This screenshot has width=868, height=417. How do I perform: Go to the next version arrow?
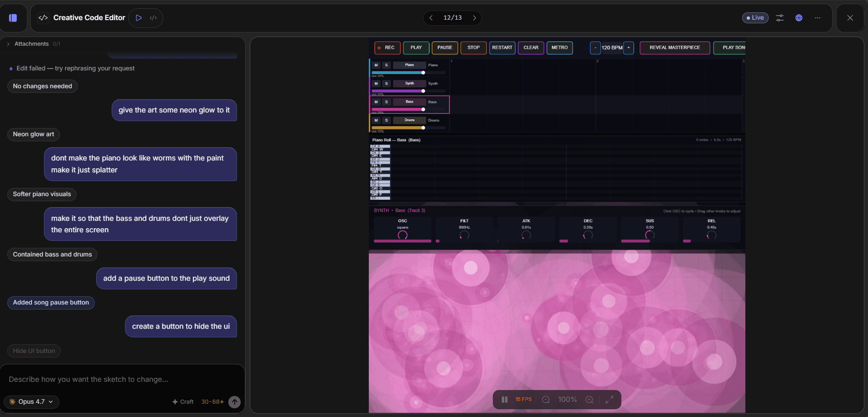tap(474, 18)
